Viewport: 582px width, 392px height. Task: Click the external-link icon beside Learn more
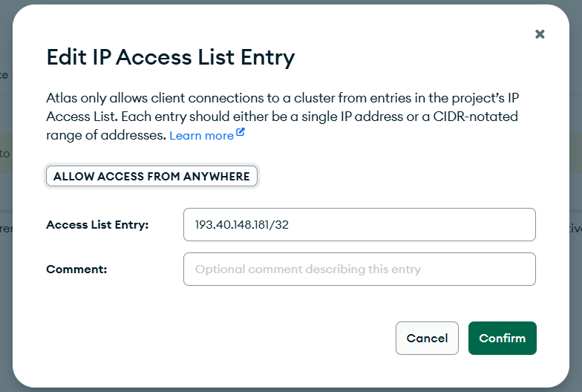pos(241,134)
